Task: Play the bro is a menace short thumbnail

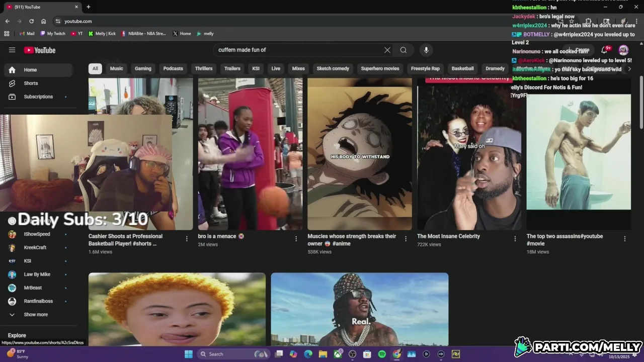Action: click(x=250, y=154)
